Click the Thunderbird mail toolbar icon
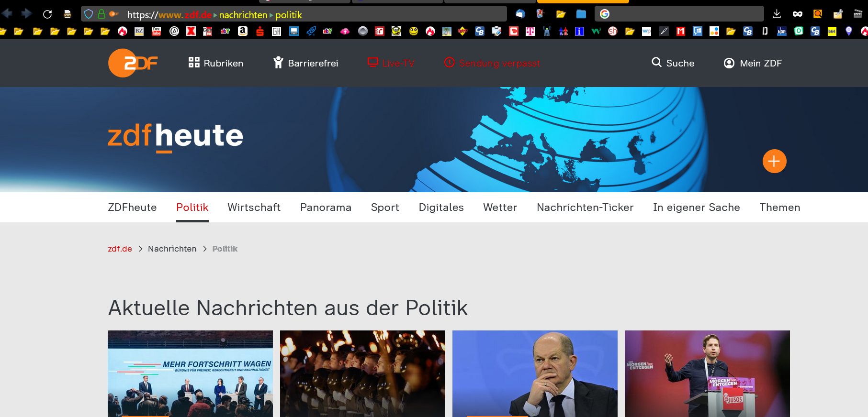 coord(520,14)
